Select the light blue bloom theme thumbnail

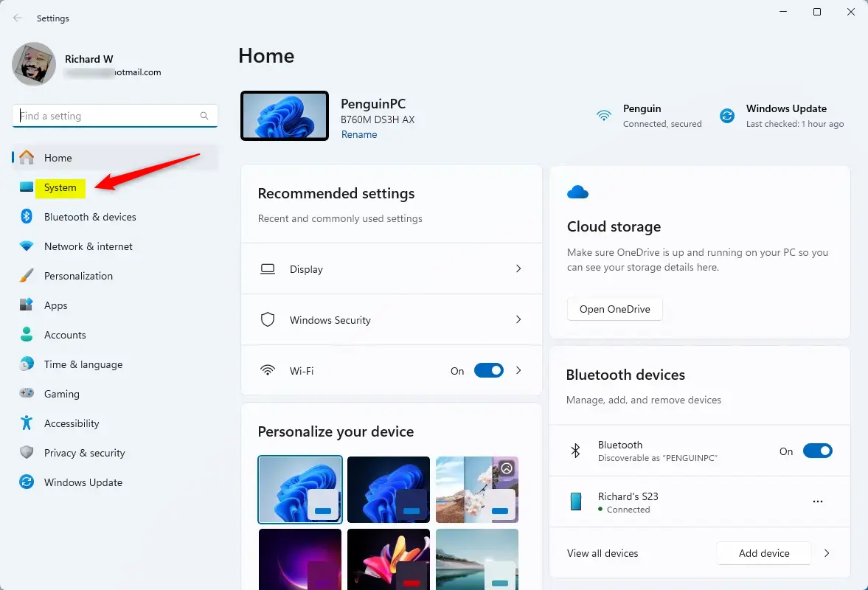300,490
